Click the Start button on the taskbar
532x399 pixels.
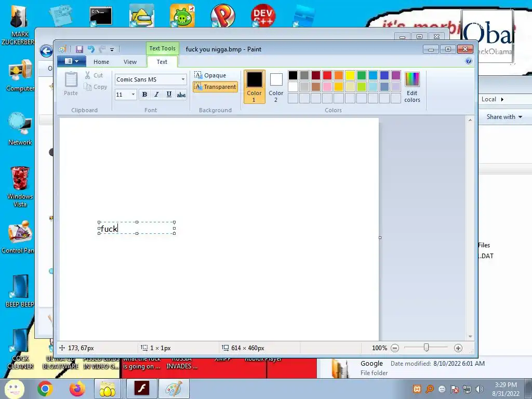tap(14, 389)
